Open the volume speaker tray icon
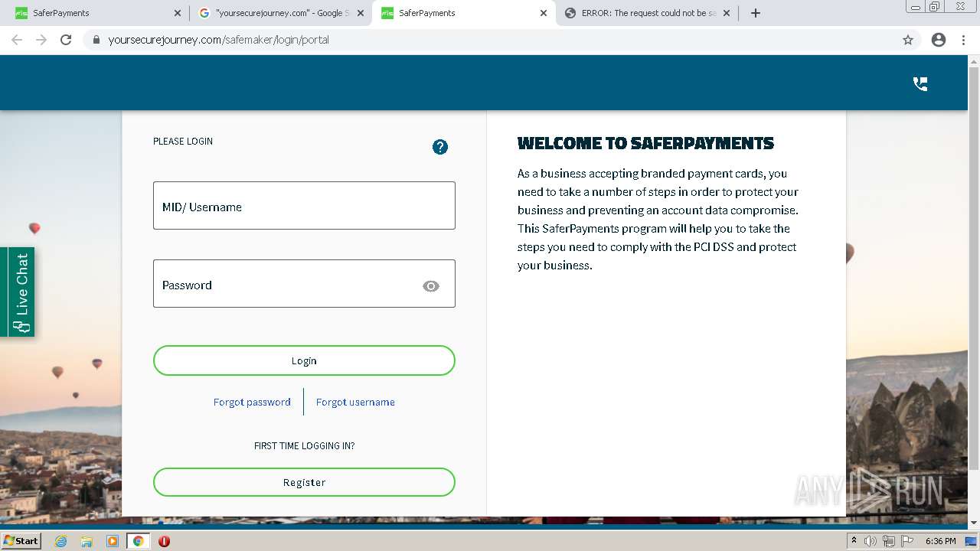980x551 pixels. 871,541
